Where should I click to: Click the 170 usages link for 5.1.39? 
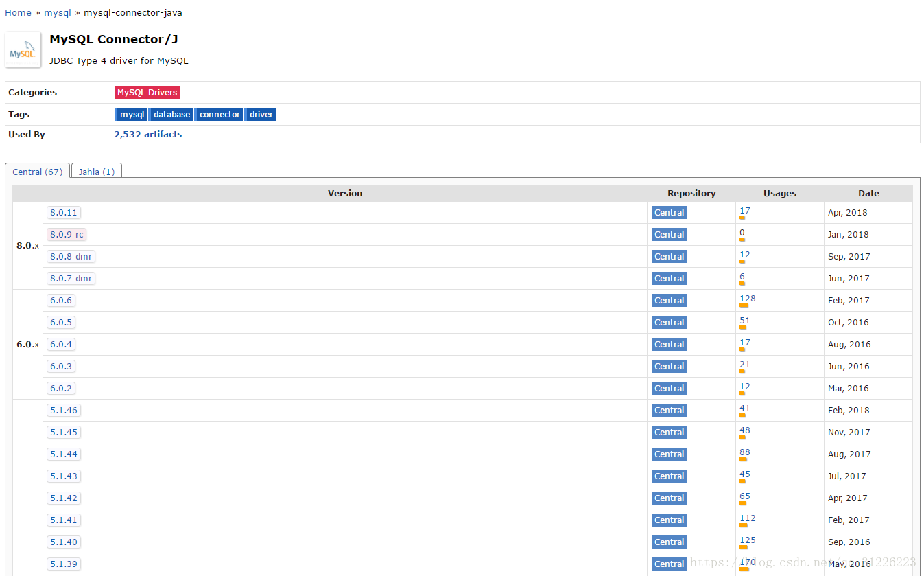pyautogui.click(x=747, y=562)
